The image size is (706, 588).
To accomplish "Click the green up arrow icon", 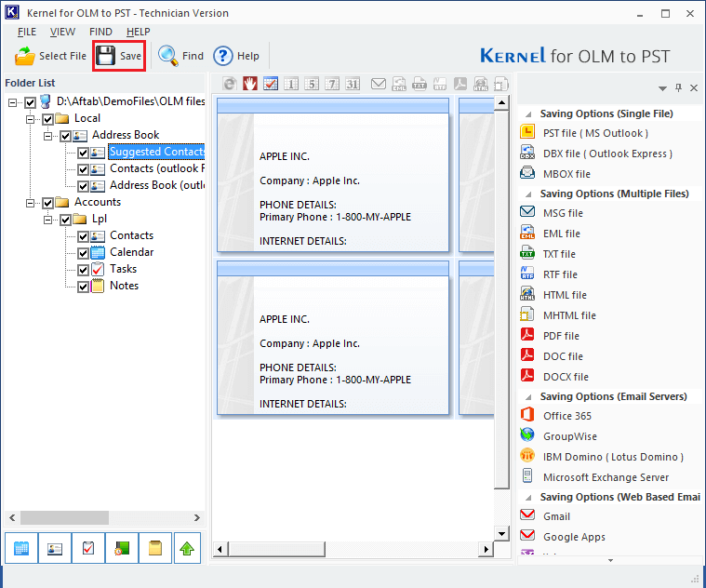I will (x=187, y=548).
